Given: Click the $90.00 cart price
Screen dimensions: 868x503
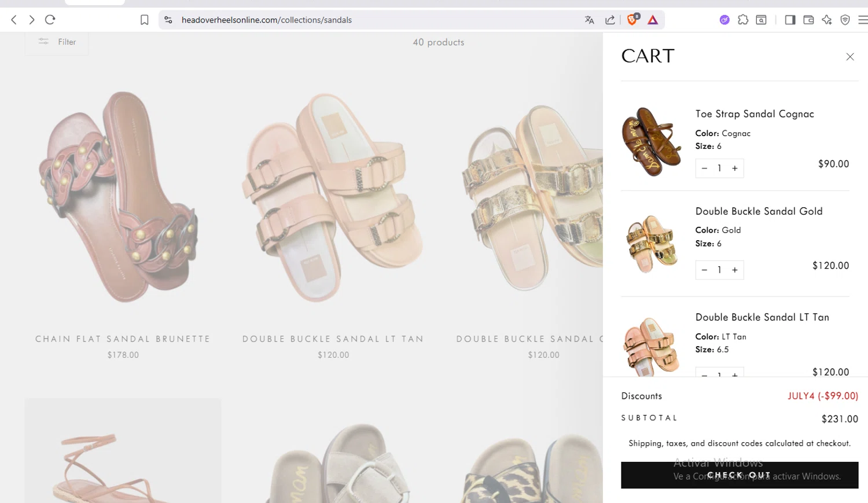Looking at the screenshot, I should coord(834,164).
